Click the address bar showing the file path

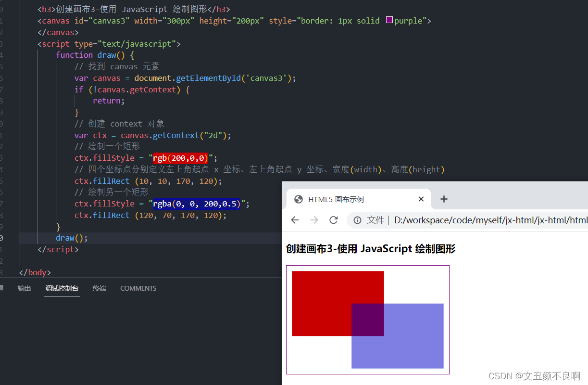[x=481, y=220]
